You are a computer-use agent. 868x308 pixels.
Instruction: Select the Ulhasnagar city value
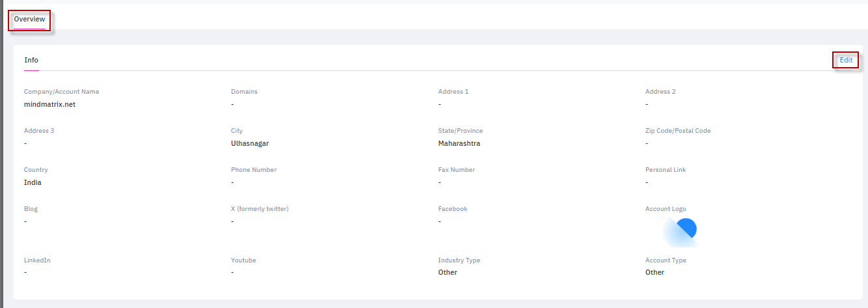(x=250, y=143)
